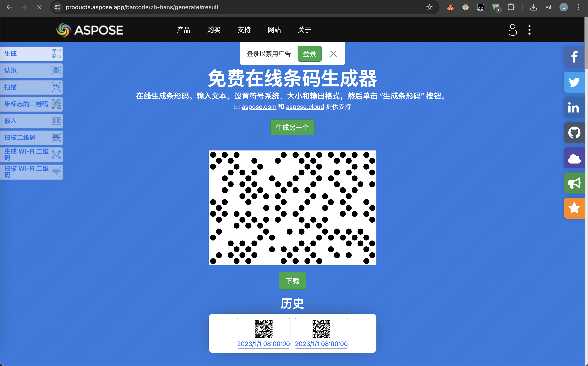Open the 支持 menu
588x366 pixels.
pyautogui.click(x=244, y=30)
